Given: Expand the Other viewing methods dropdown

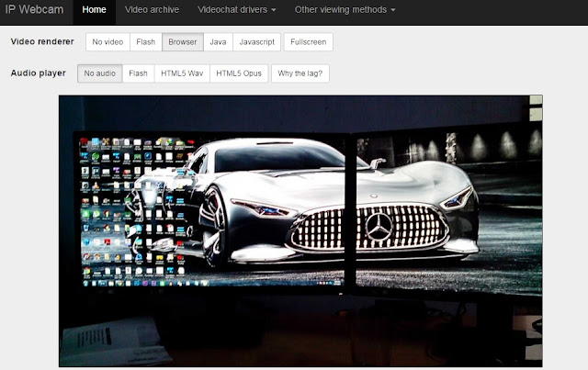Looking at the screenshot, I should 345,10.
